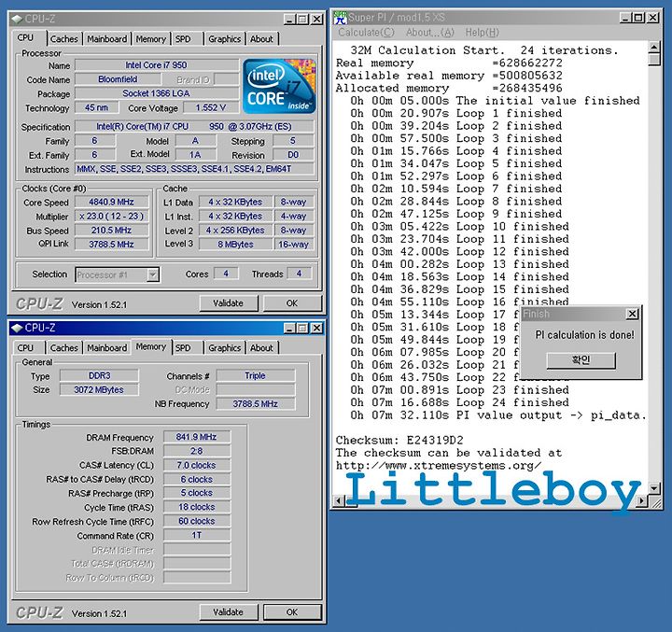Open Processor #1 selection dropdown

(x=152, y=274)
